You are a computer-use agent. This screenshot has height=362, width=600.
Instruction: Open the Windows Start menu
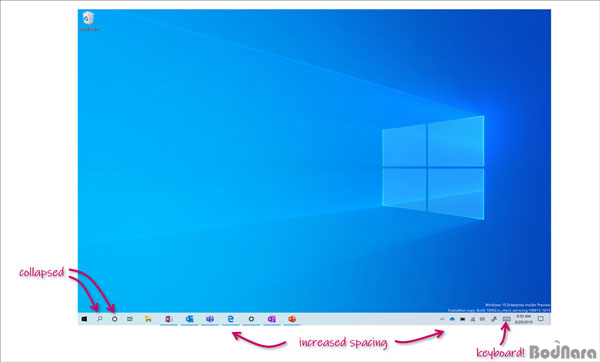click(84, 319)
